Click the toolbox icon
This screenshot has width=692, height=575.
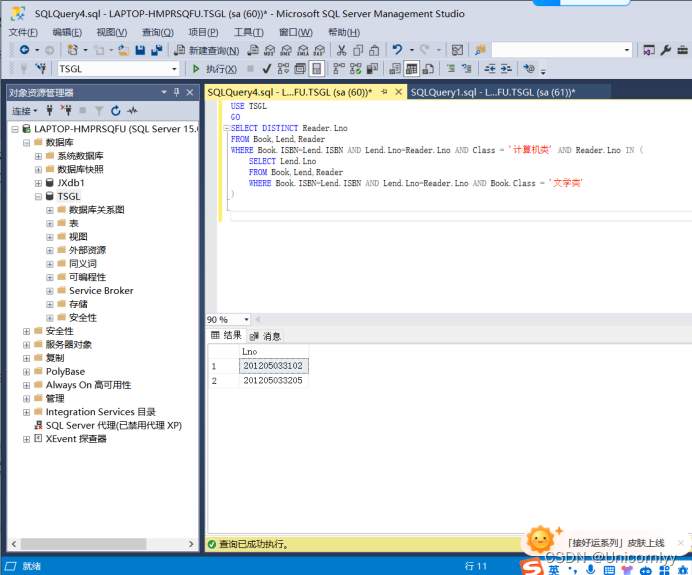point(682,50)
